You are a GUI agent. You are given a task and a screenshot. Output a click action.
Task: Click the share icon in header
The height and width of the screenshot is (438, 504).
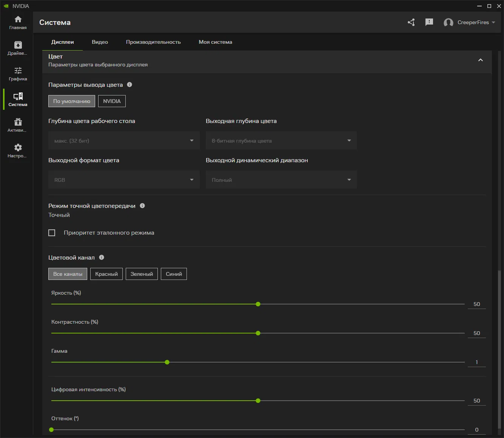click(411, 22)
